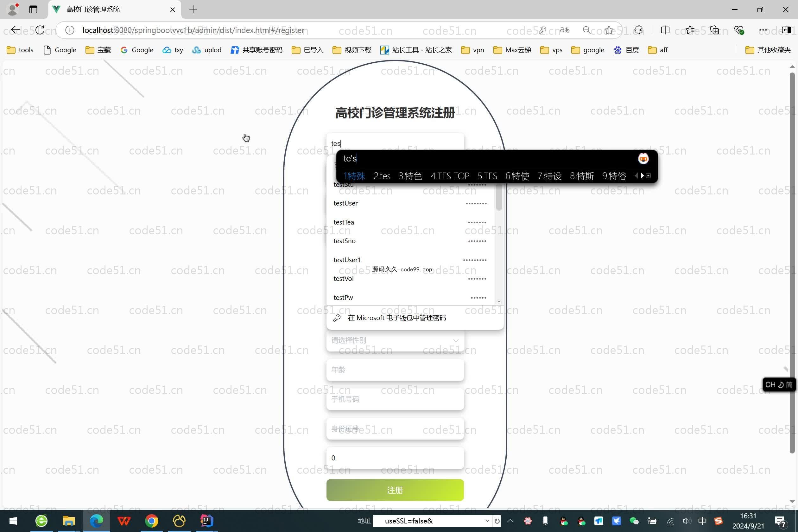Viewport: 798px width, 532px height.
Task: Click the autofill list scrollbar thumb
Action: coord(499,197)
